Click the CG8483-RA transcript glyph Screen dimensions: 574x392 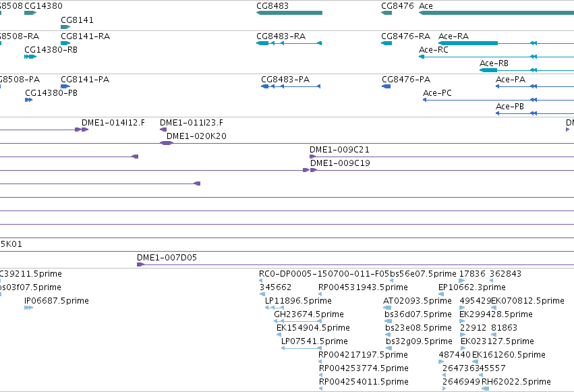point(289,43)
